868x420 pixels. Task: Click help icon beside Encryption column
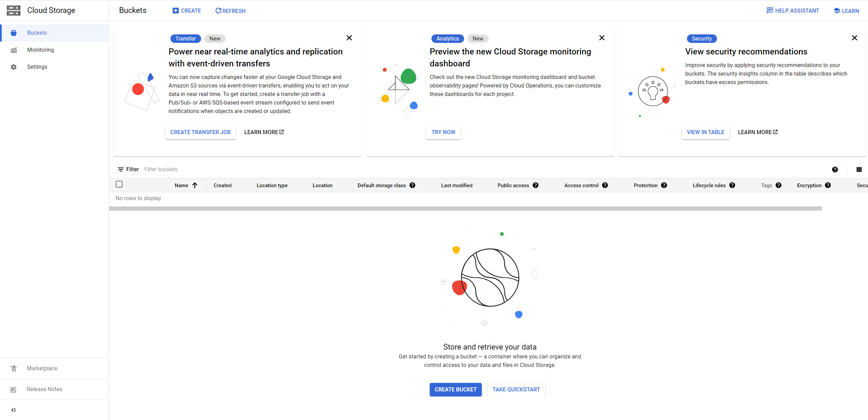click(828, 185)
